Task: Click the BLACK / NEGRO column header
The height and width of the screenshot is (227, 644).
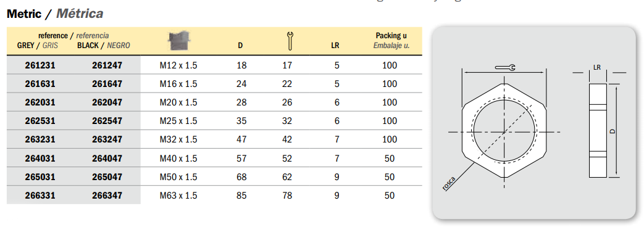Action: click(x=104, y=46)
